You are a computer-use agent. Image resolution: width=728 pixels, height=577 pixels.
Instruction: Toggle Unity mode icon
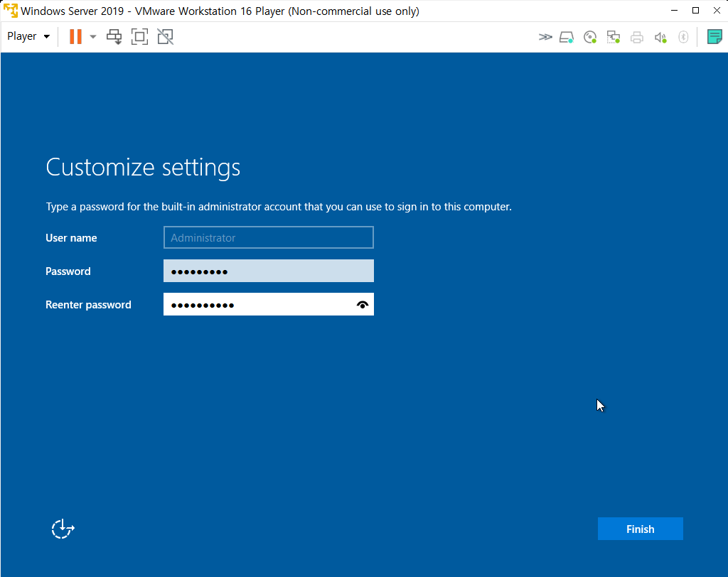coord(165,37)
